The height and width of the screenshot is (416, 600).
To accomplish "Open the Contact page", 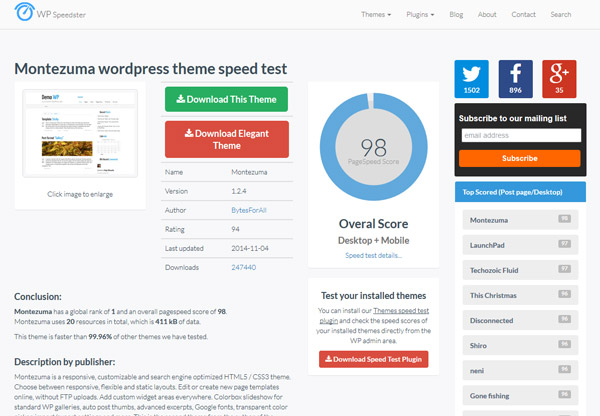I will pos(523,15).
